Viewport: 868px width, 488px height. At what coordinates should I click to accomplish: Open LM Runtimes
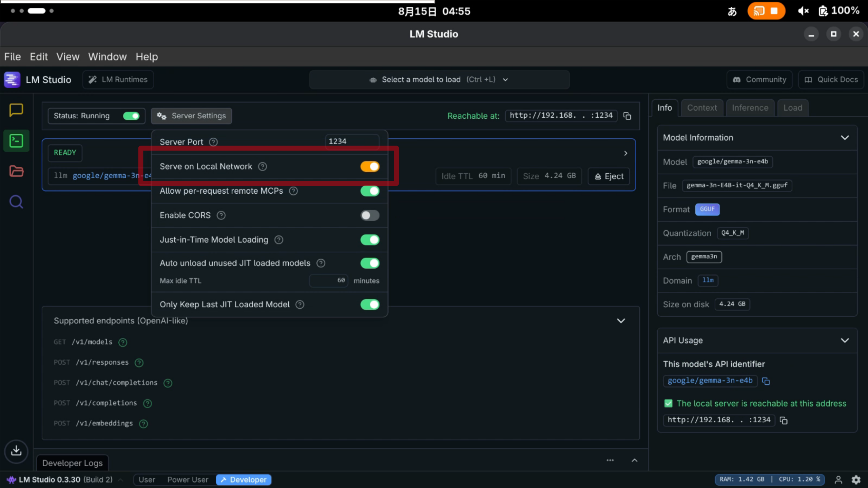118,80
